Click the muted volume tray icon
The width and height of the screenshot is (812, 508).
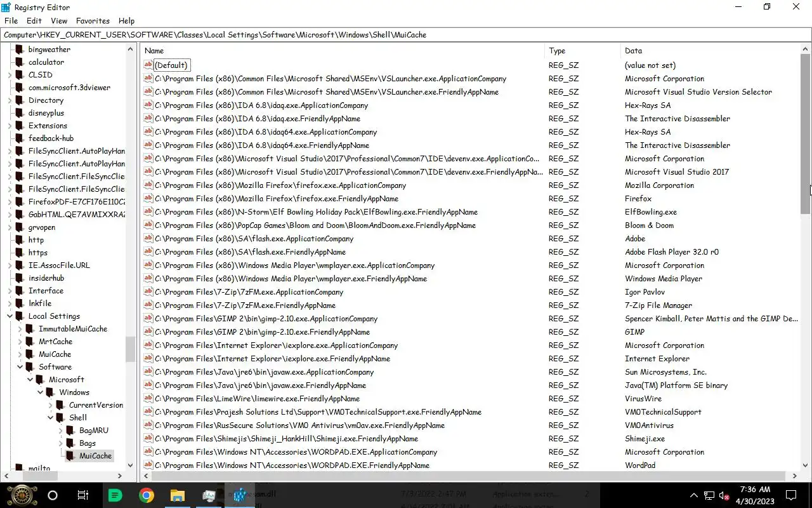pos(724,495)
